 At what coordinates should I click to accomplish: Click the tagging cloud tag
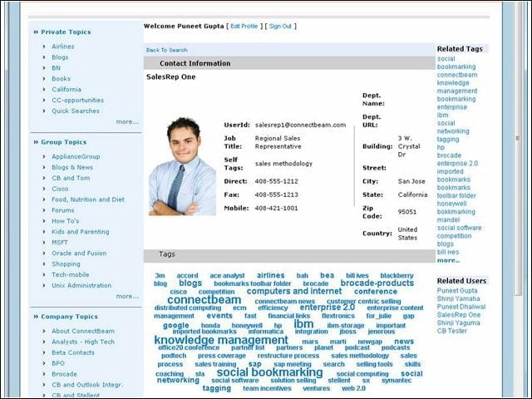pos(216,388)
